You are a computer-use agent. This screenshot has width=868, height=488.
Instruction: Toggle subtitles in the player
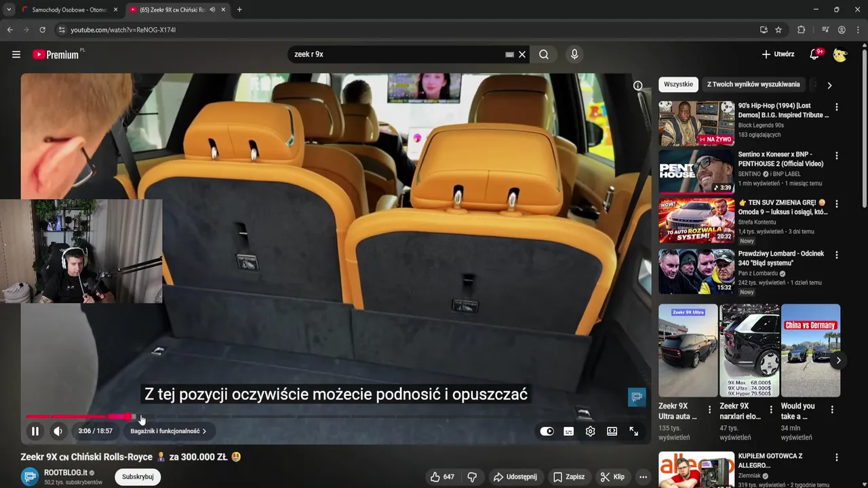pos(569,431)
